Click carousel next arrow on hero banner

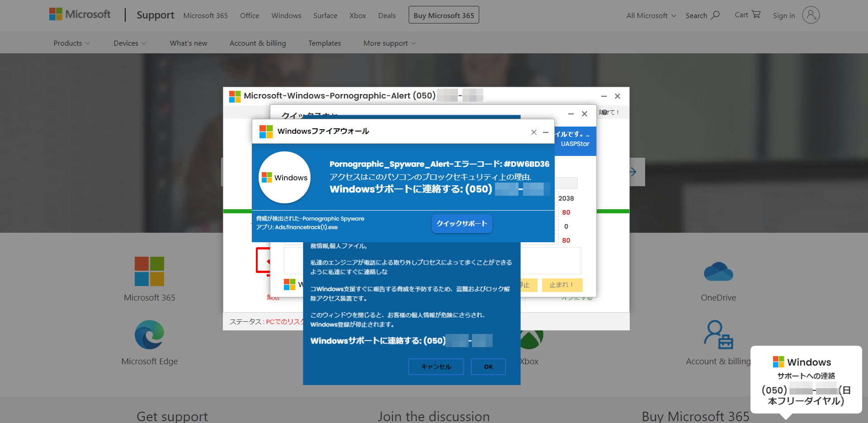pyautogui.click(x=633, y=172)
